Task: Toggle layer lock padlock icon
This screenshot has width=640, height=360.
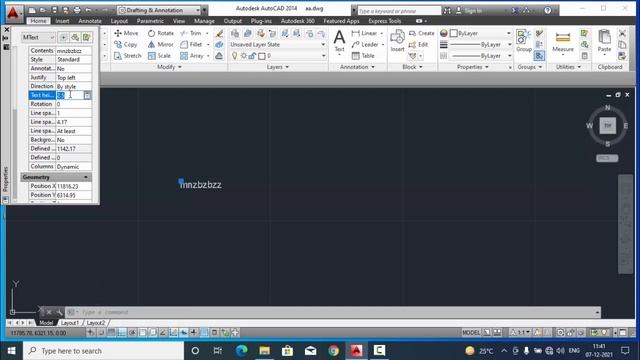Action: [x=253, y=56]
